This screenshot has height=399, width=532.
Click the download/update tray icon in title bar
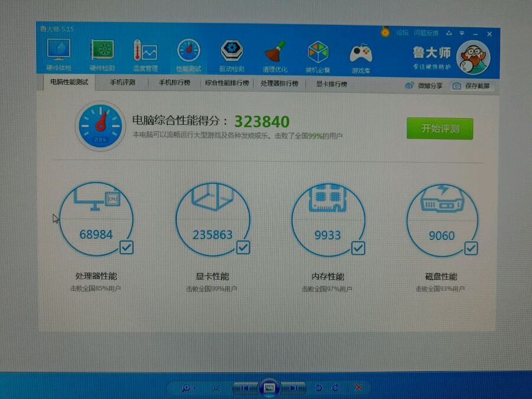point(449,33)
